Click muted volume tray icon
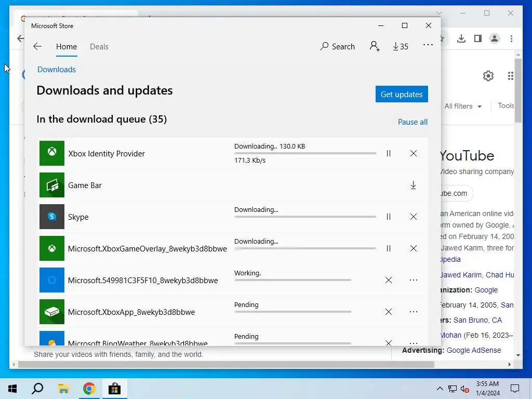The width and height of the screenshot is (532, 399). [464, 389]
